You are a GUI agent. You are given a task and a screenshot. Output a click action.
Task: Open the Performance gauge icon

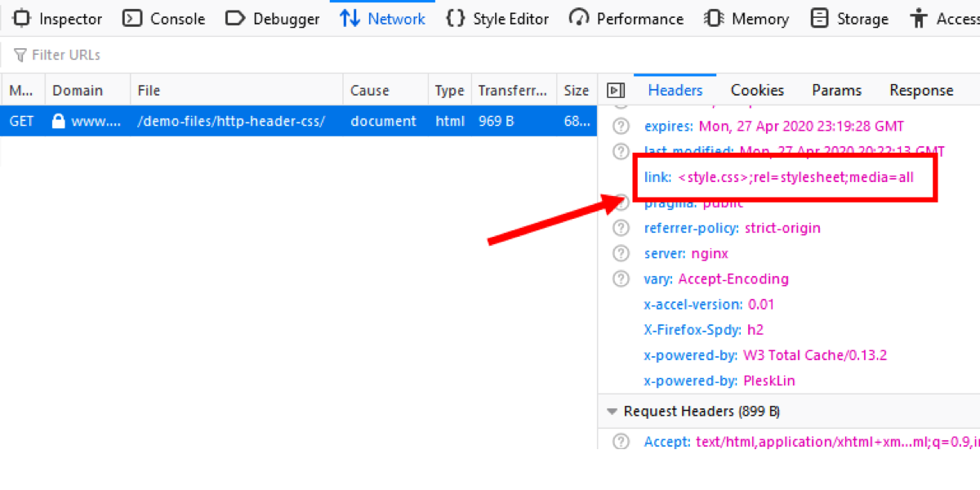[x=579, y=18]
